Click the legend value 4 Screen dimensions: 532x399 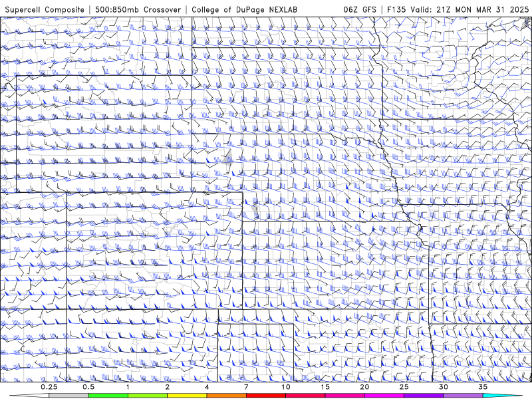tap(207, 387)
